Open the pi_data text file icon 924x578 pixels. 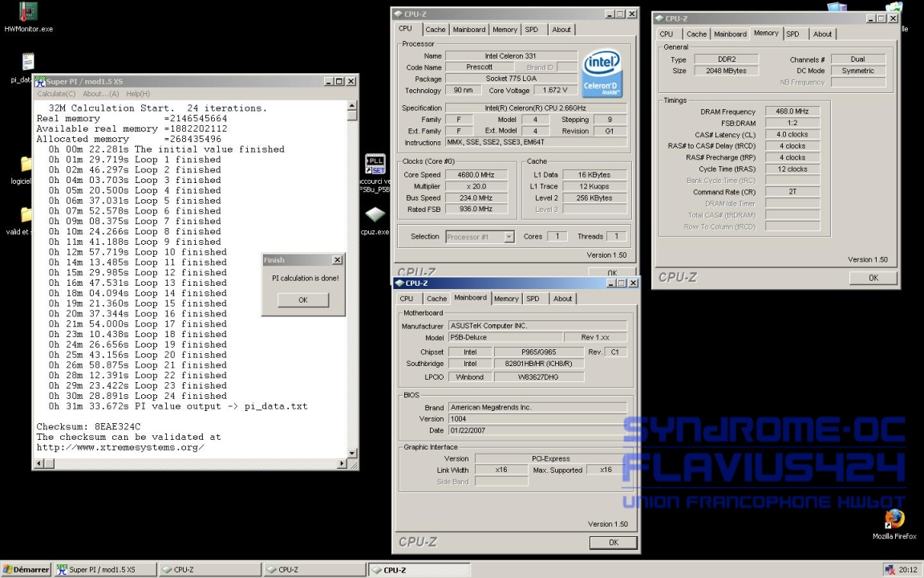(x=28, y=62)
